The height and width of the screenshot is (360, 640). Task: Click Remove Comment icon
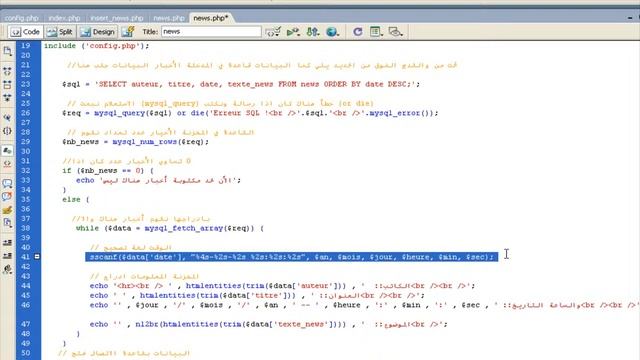7,197
